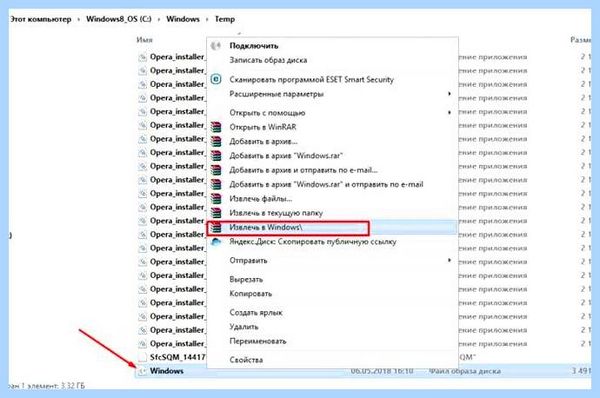This screenshot has height=398, width=600.
Task: Choose Сканировать программой ESET Smart Security
Action: pyautogui.click(x=311, y=80)
